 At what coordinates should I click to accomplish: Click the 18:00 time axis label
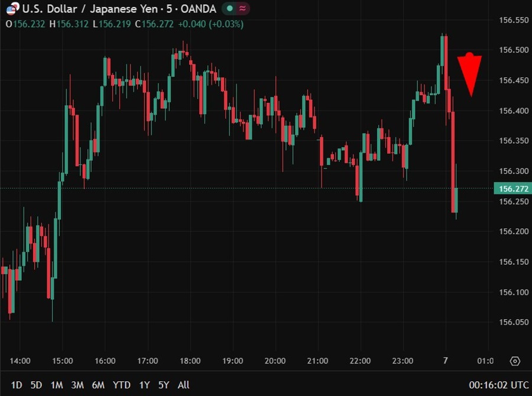pos(190,361)
